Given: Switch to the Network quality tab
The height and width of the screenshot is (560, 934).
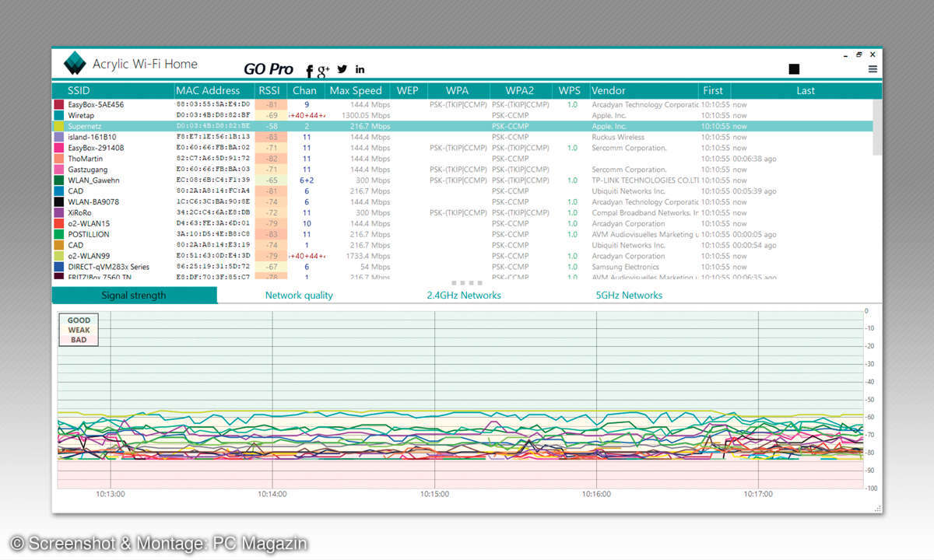Looking at the screenshot, I should [x=299, y=296].
